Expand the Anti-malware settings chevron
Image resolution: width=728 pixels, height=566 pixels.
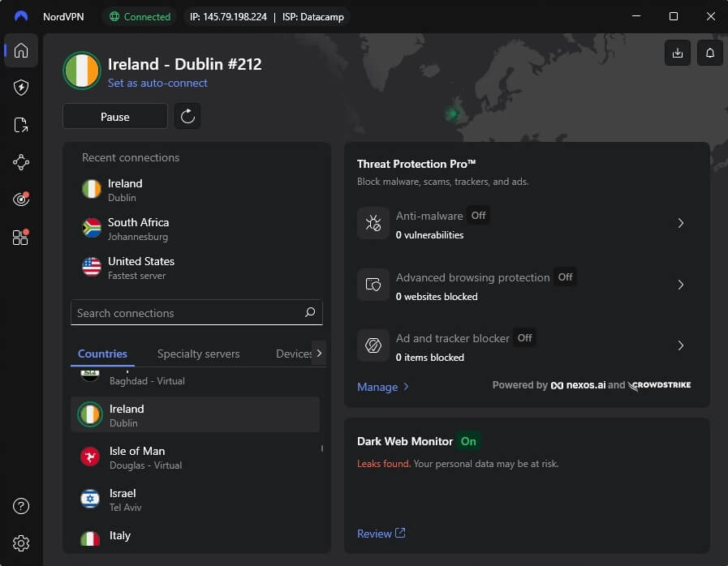point(681,223)
